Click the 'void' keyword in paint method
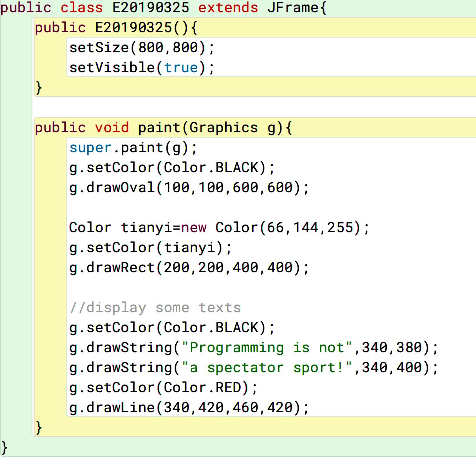The height and width of the screenshot is (460, 476). click(x=112, y=128)
